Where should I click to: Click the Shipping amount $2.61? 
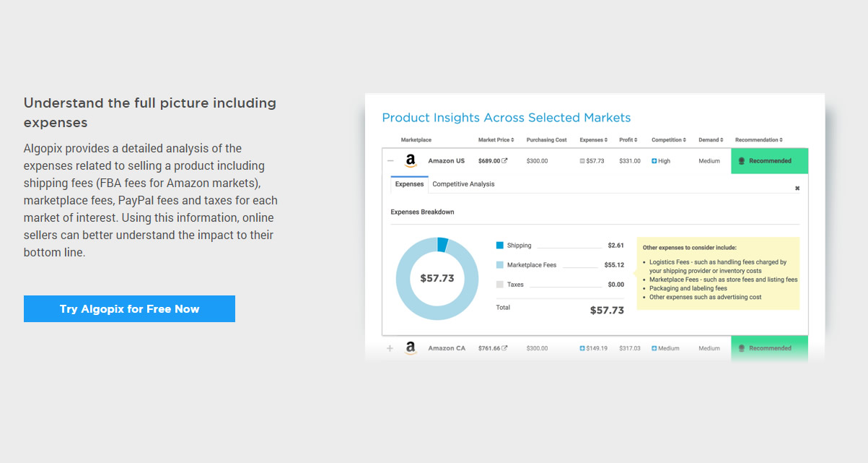[x=615, y=246]
